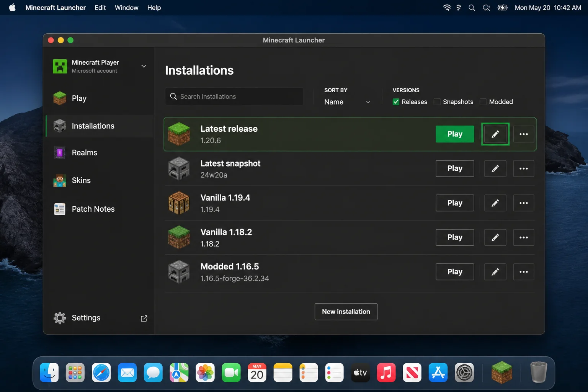Open the Help menu in the menu bar
Image resolution: width=588 pixels, height=392 pixels.
coord(154,8)
